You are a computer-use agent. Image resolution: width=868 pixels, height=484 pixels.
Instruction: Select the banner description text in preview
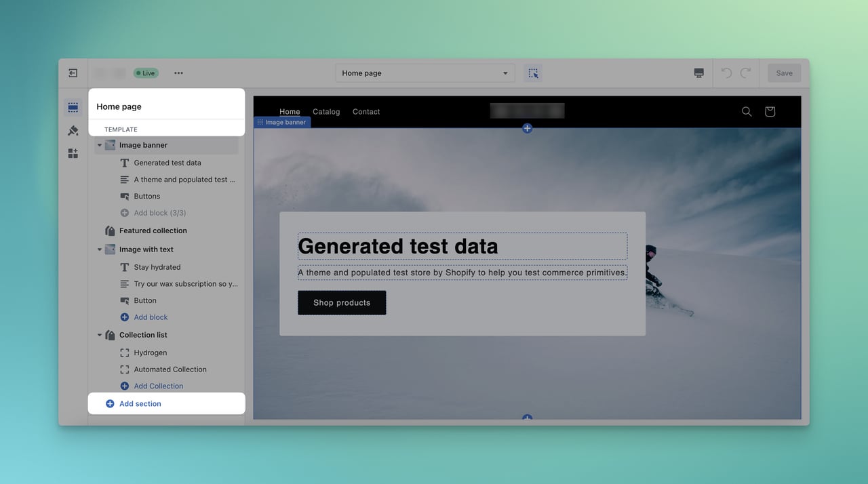tap(462, 273)
